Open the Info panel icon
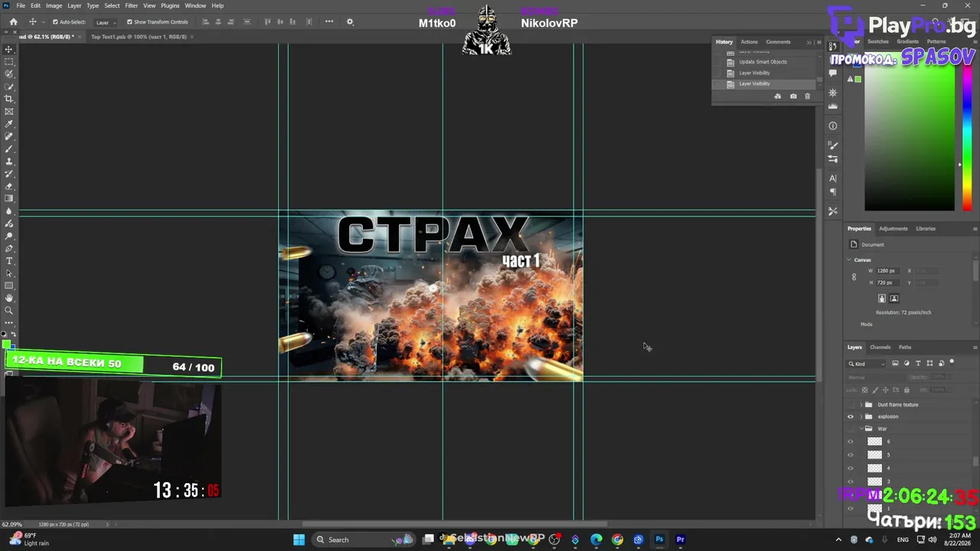980x551 pixels. pos(833,126)
